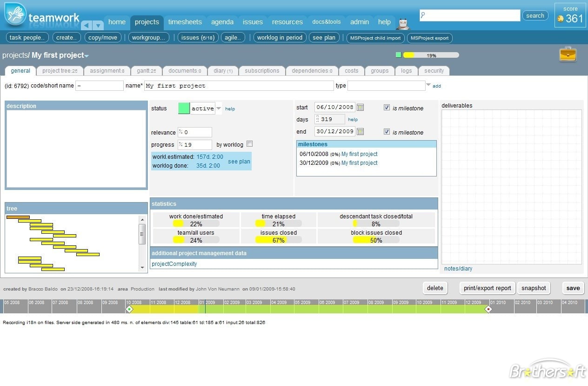Open the end date calendar picker
The height and width of the screenshot is (386, 588).
[360, 132]
